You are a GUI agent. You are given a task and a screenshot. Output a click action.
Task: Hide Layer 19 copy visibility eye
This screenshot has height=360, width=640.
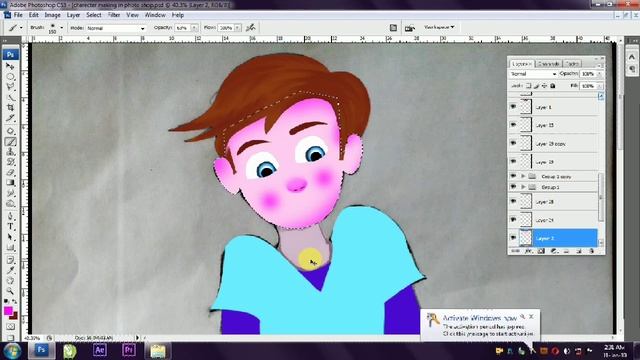(513, 143)
